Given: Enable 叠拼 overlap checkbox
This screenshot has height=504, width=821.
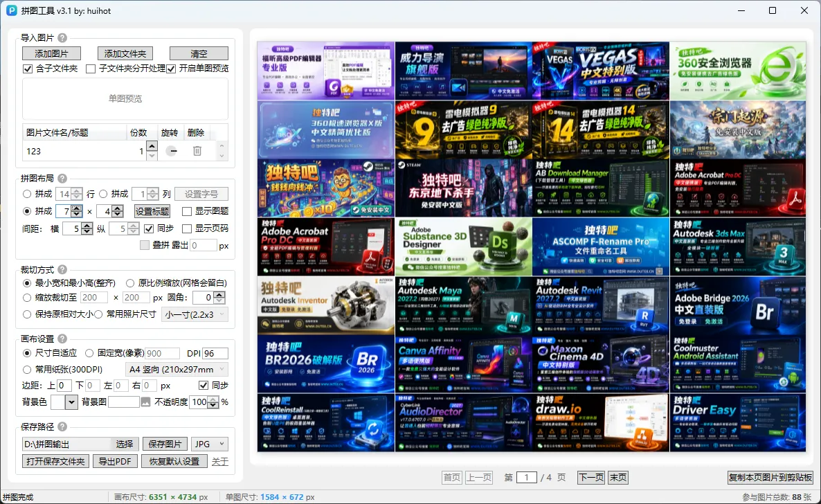Looking at the screenshot, I should tap(145, 245).
